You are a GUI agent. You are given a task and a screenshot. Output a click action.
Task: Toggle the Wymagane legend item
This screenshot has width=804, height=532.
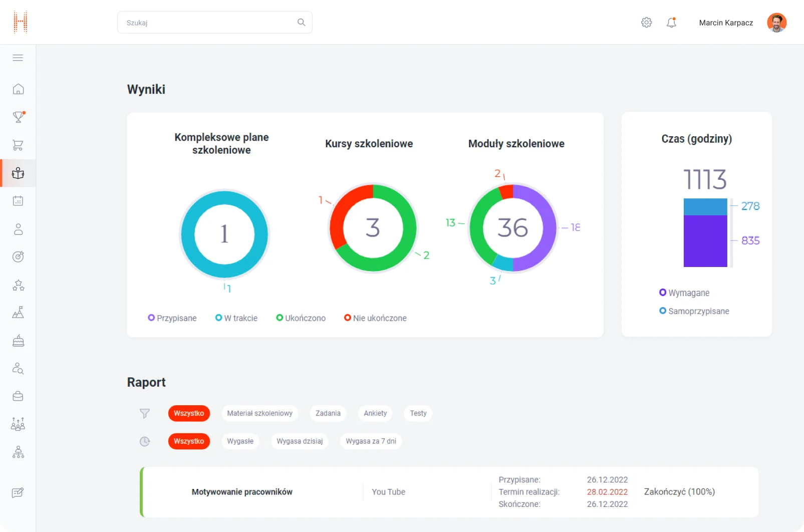tap(684, 293)
